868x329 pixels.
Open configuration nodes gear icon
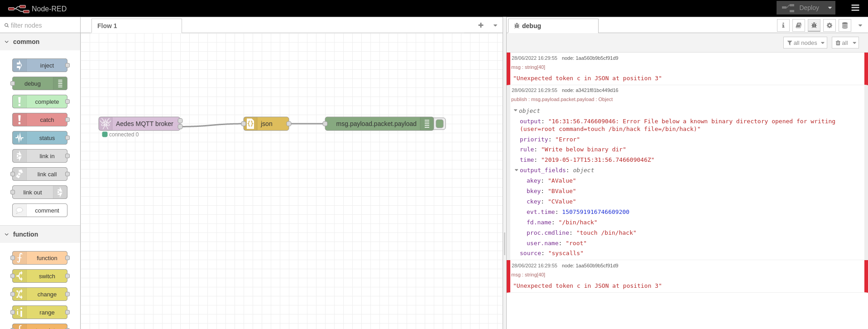tap(829, 25)
